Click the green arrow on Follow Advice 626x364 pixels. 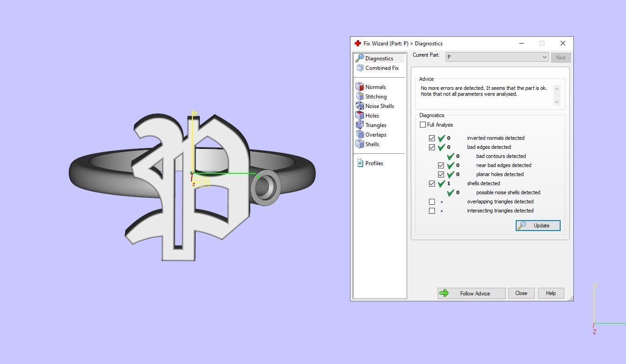point(444,293)
